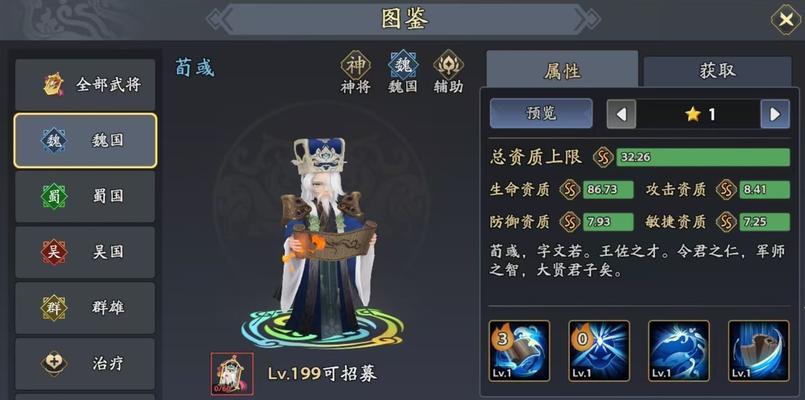Image resolution: width=805 pixels, height=400 pixels.
Task: Open the fourth skill with scroll icon
Action: pos(759,351)
